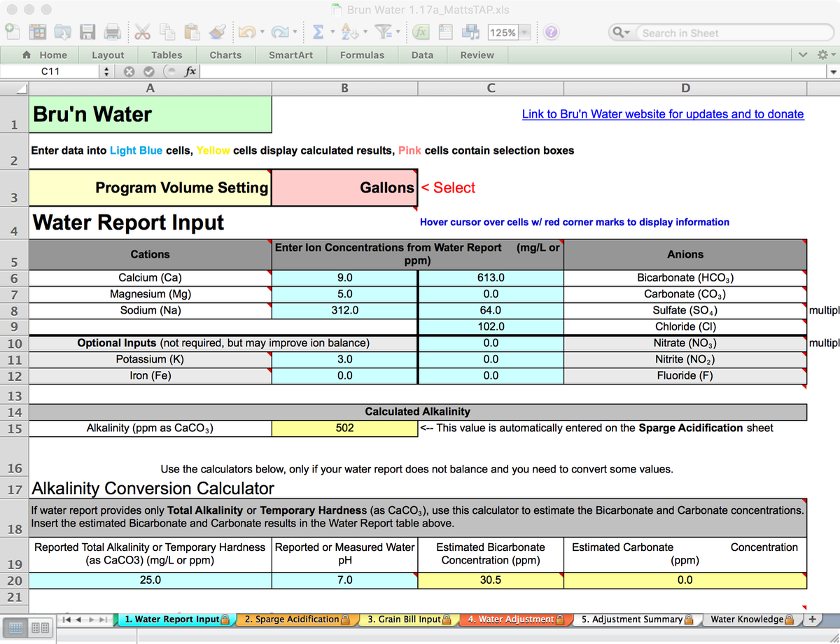Click the Undo arrow icon
This screenshot has width=840, height=644.
247,31
